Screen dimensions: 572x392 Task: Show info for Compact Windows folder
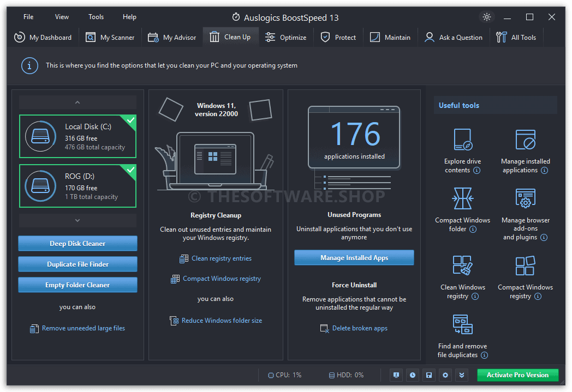(473, 229)
